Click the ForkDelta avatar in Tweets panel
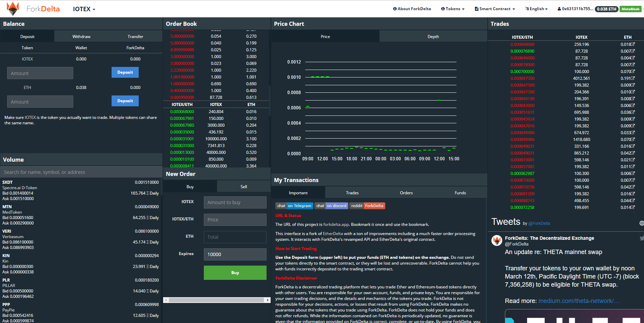The width and height of the screenshot is (644, 323). pos(497,240)
